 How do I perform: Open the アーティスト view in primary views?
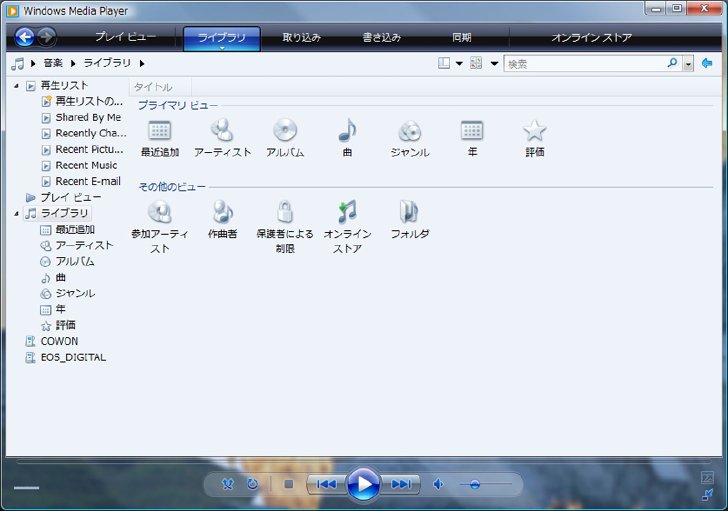point(222,129)
